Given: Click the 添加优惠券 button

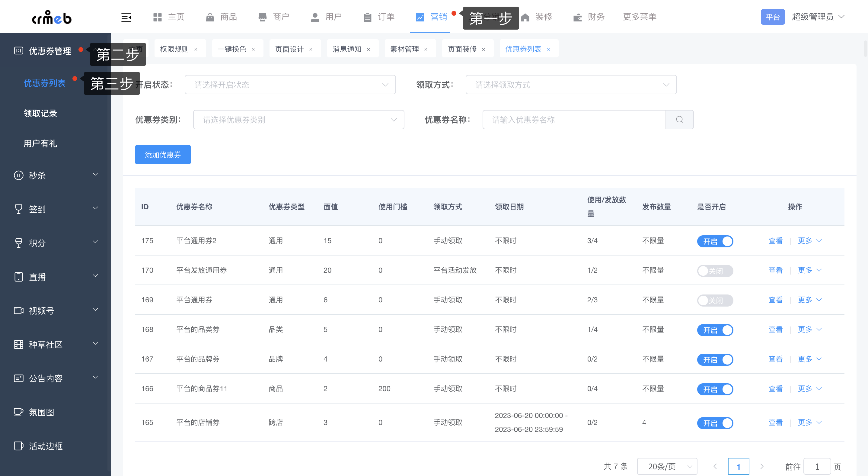Looking at the screenshot, I should (163, 155).
